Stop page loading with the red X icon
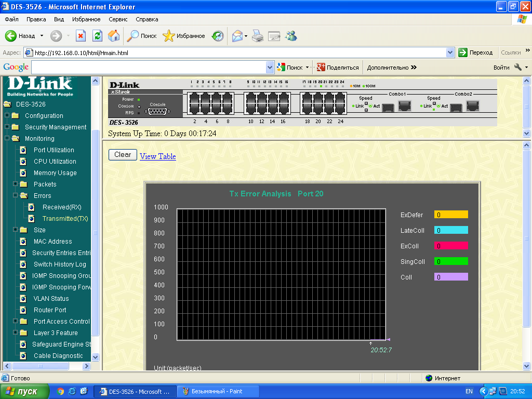The image size is (532, 399). pyautogui.click(x=81, y=36)
